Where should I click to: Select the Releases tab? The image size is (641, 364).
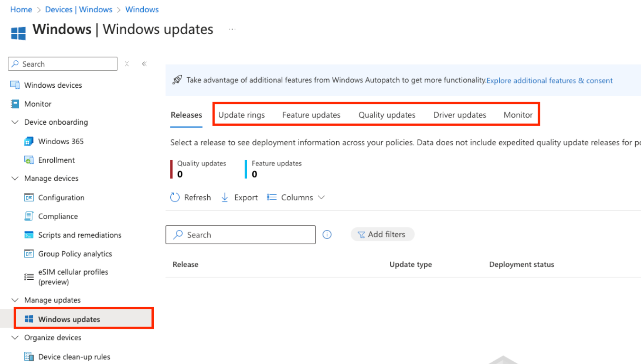pos(186,115)
